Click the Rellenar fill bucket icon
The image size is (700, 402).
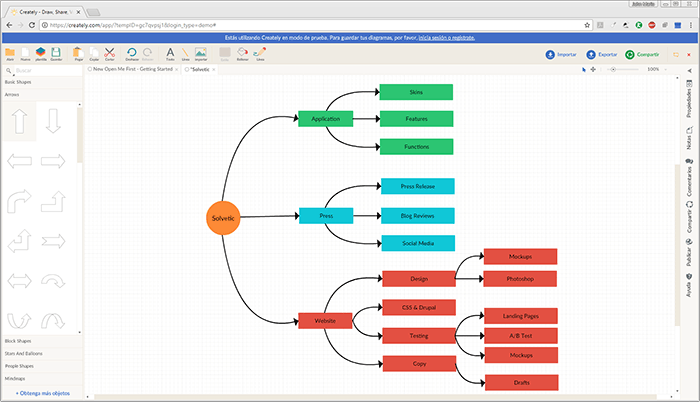click(242, 54)
